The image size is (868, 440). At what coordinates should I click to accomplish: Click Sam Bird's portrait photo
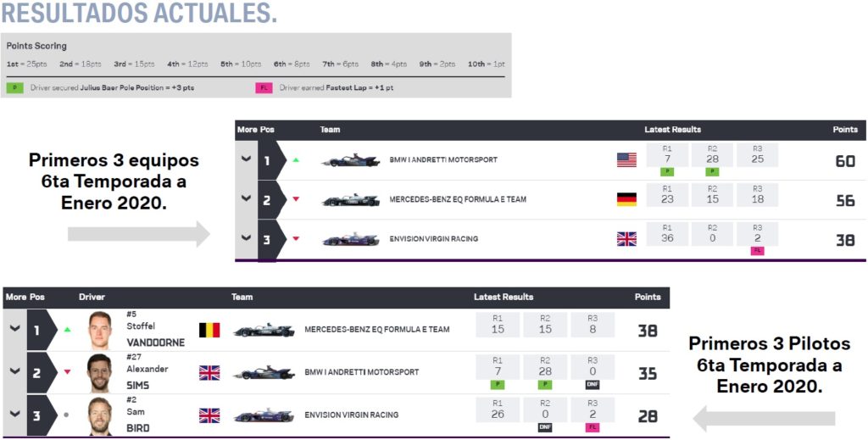(x=100, y=416)
